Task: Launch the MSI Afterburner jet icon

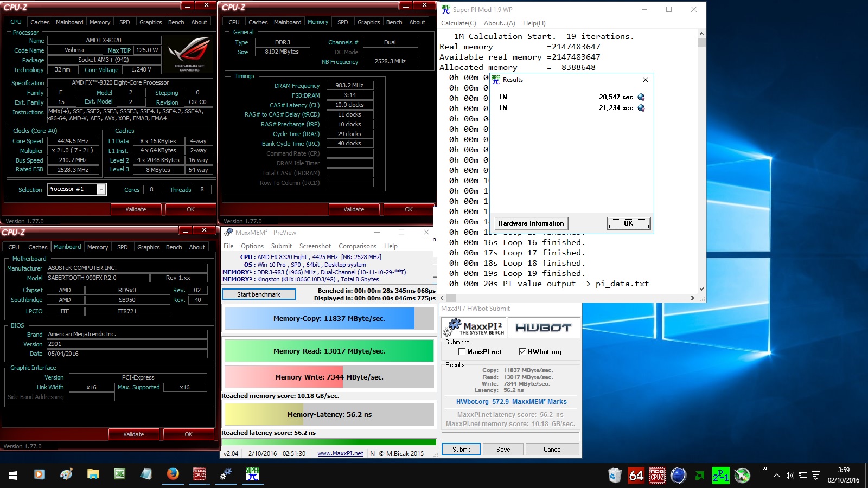Action: pos(742,476)
